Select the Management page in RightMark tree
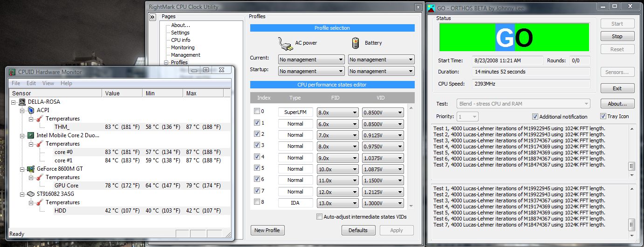644x247 pixels. 185,55
